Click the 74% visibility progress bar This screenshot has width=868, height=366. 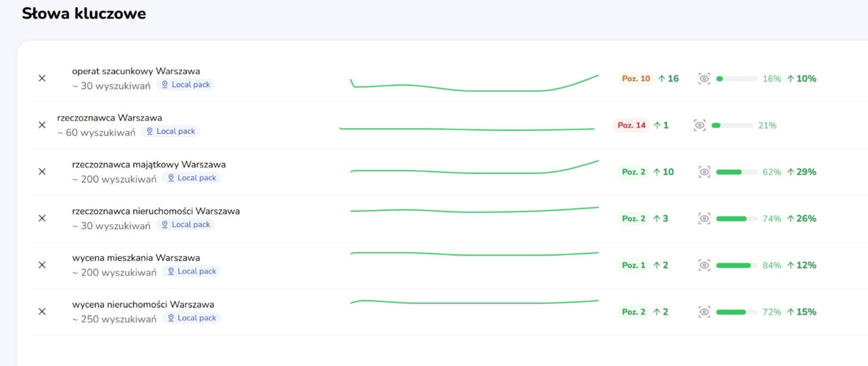pyautogui.click(x=736, y=219)
